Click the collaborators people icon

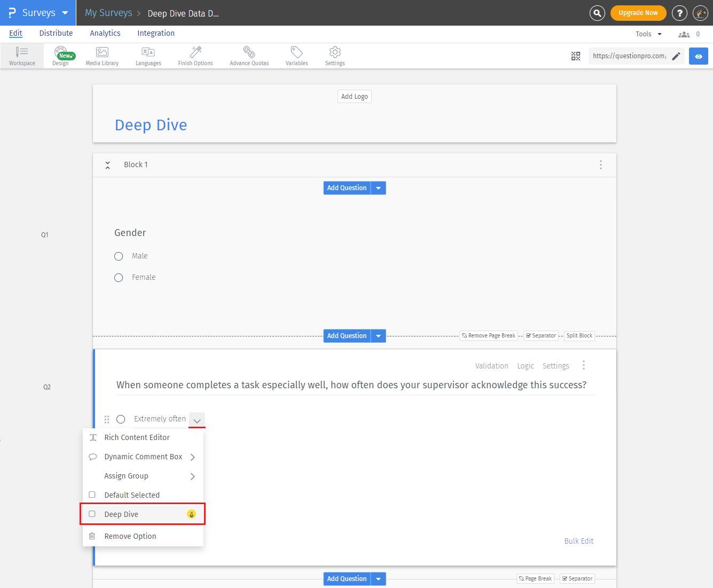pyautogui.click(x=684, y=34)
